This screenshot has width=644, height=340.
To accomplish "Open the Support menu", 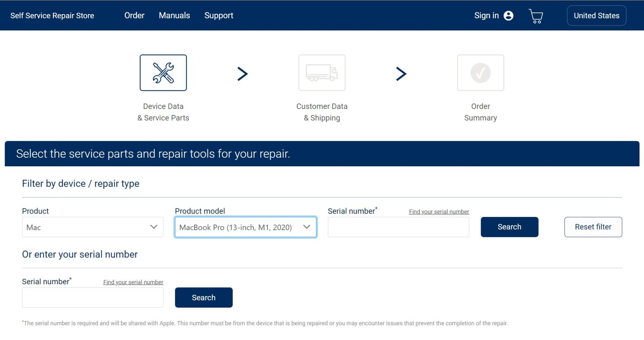I will (219, 15).
